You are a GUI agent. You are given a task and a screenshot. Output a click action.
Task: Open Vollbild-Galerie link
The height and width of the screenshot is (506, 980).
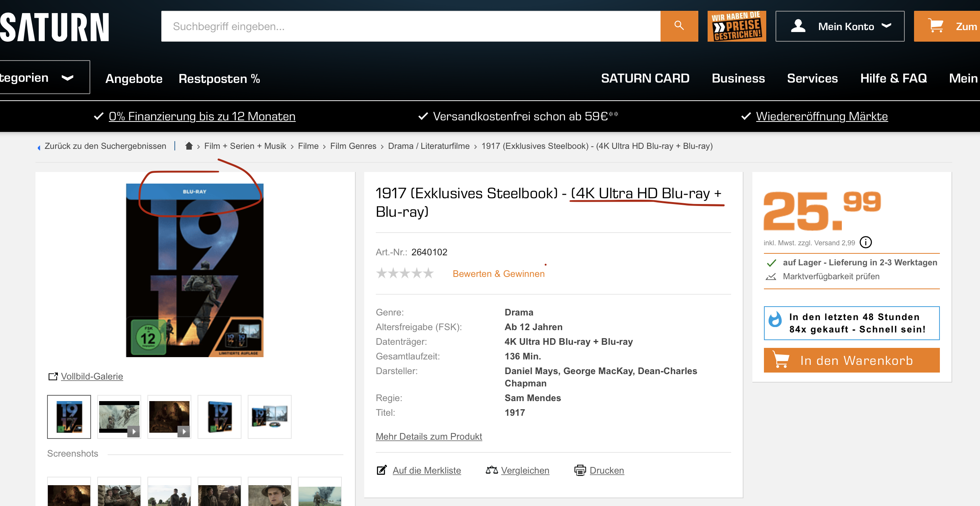tap(92, 376)
